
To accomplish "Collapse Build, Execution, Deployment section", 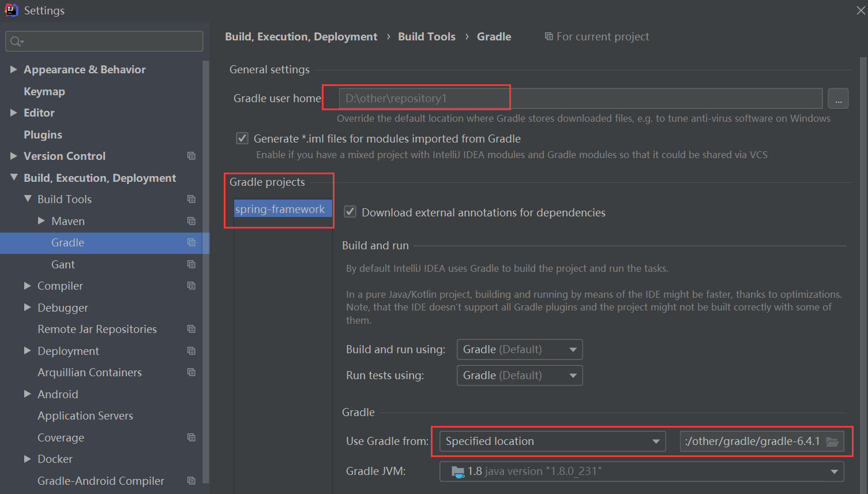I will point(14,178).
